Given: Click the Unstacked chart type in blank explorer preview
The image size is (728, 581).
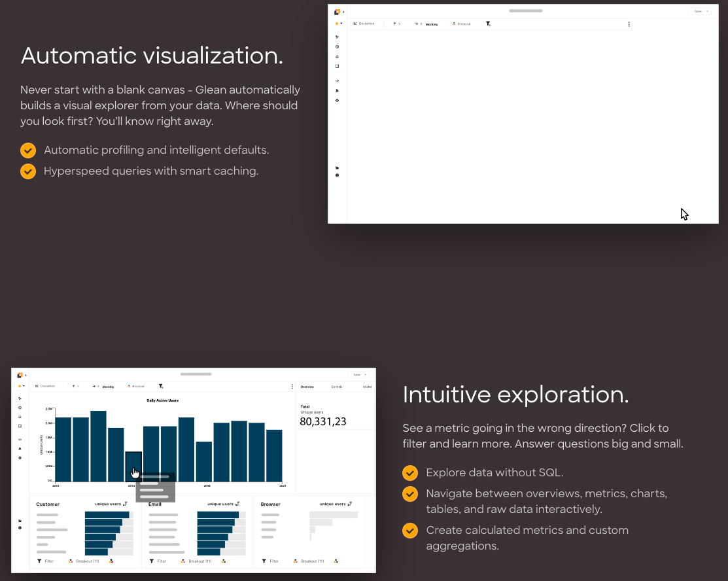Looking at the screenshot, I should pos(364,24).
